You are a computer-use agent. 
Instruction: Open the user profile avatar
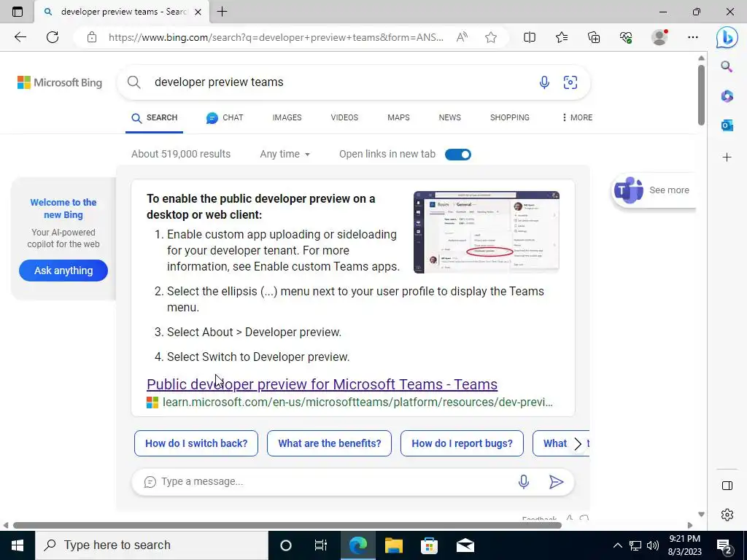pyautogui.click(x=659, y=37)
